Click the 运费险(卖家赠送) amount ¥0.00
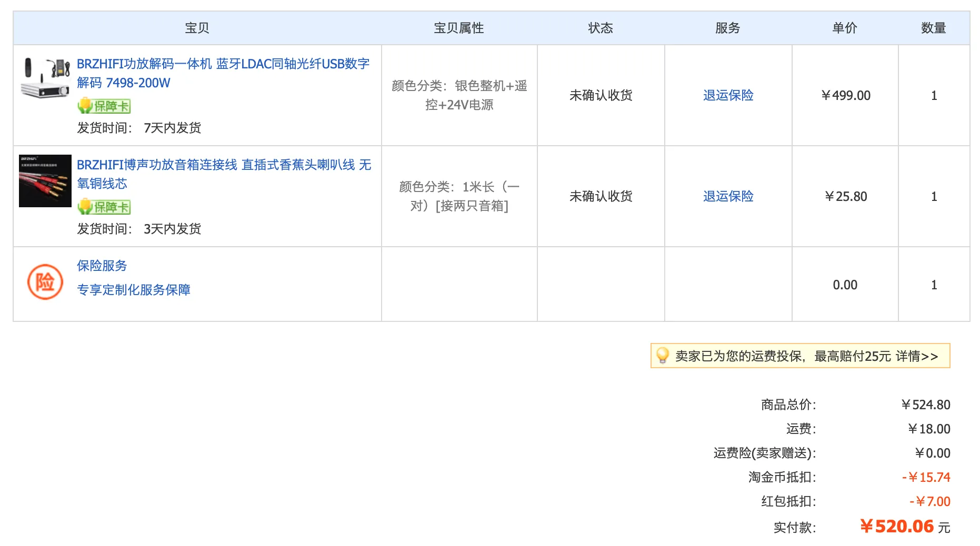 click(x=933, y=453)
